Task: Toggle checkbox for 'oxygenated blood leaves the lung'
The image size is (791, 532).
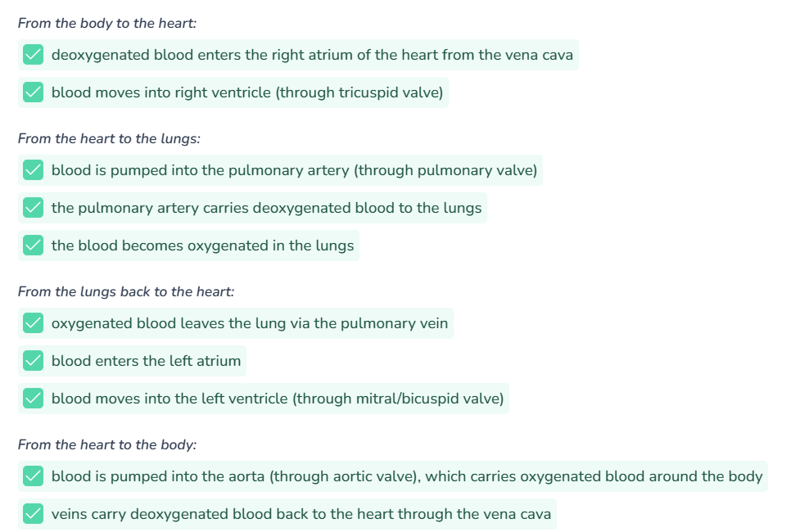Action: click(x=33, y=324)
